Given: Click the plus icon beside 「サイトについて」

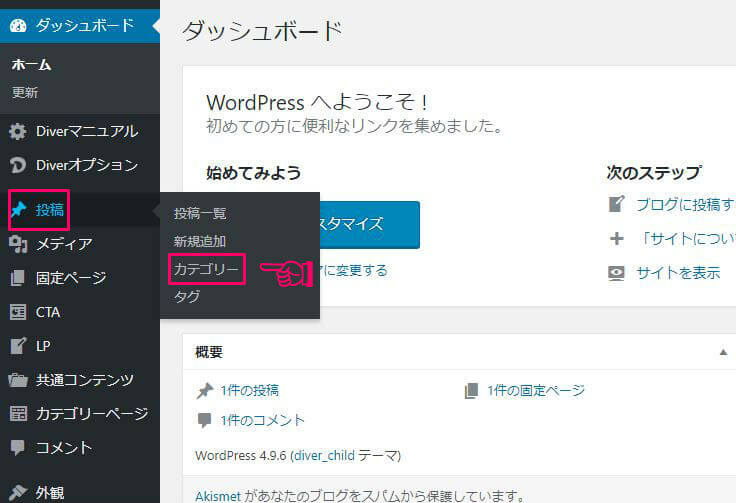Looking at the screenshot, I should 616,238.
